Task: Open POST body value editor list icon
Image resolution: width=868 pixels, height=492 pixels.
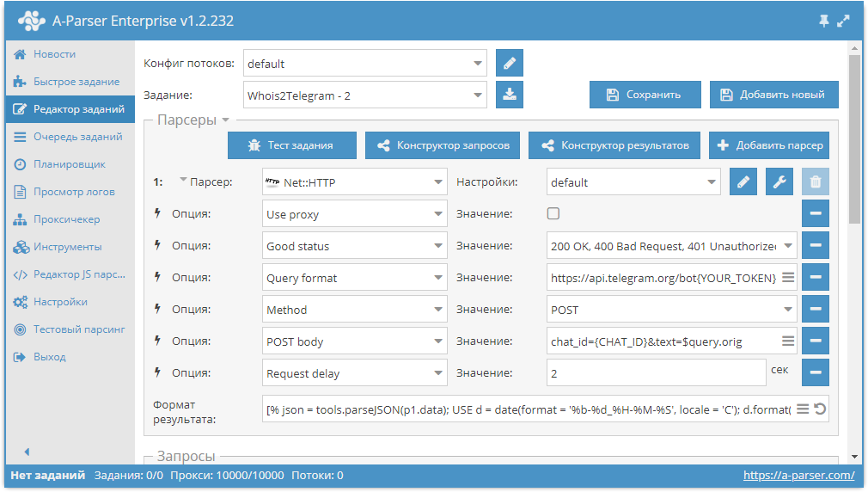Action: 788,341
